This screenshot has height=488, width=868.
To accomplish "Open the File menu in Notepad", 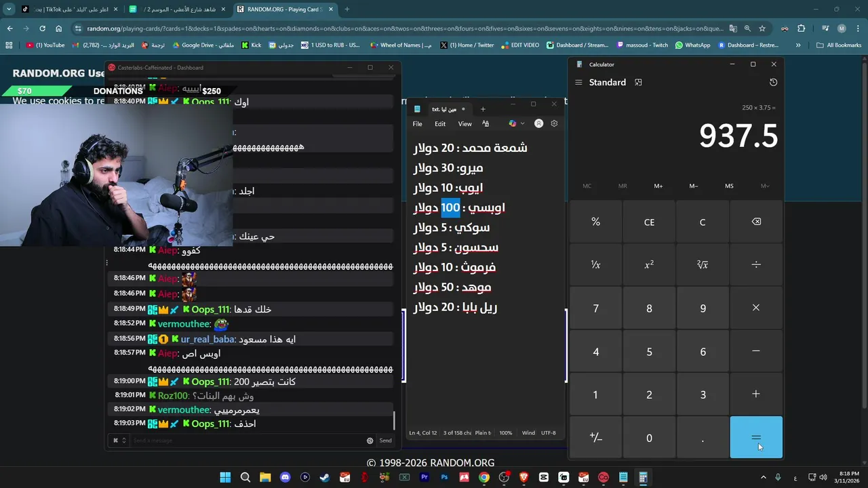I will tap(418, 124).
